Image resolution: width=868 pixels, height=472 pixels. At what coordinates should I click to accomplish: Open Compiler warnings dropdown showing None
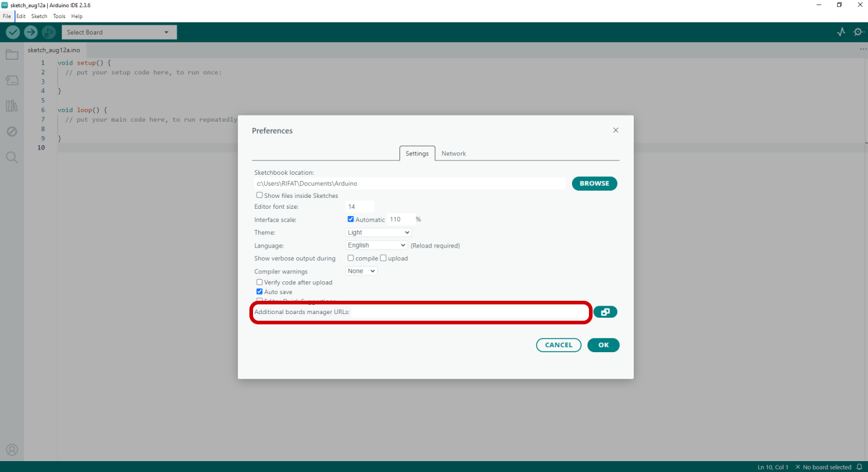pos(361,271)
